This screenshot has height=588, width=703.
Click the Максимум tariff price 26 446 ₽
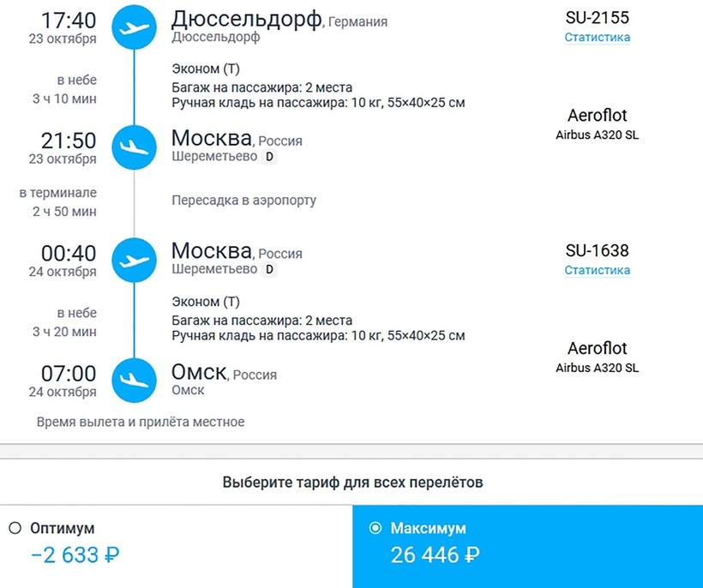click(434, 555)
